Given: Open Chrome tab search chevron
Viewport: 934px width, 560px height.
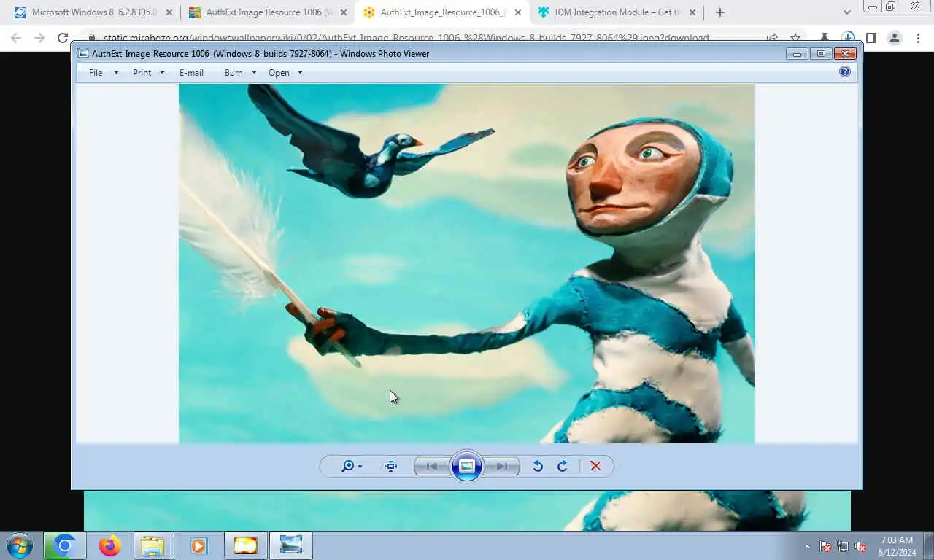Looking at the screenshot, I should (x=847, y=12).
